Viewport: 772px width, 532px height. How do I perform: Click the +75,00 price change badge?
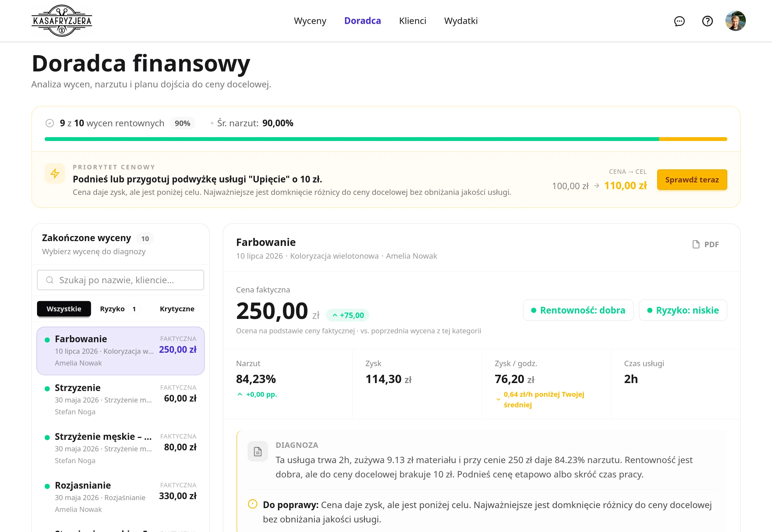click(347, 315)
